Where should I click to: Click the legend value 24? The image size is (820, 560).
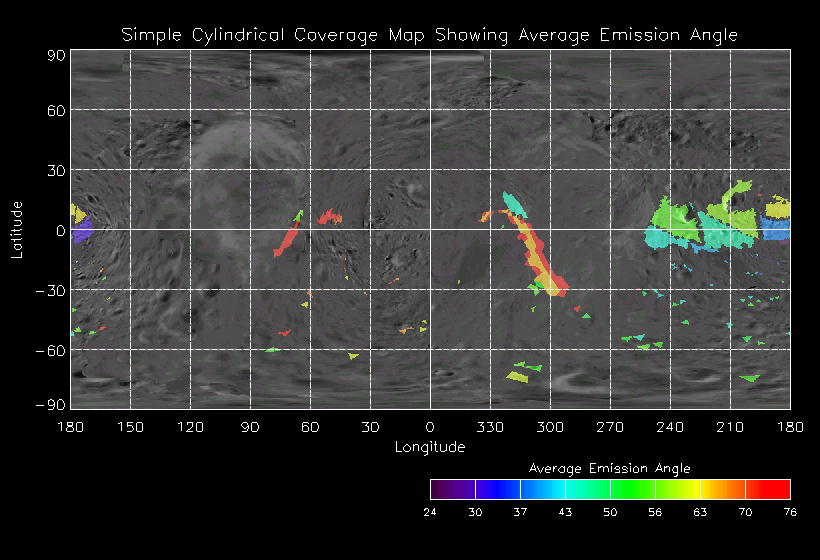pyautogui.click(x=430, y=512)
